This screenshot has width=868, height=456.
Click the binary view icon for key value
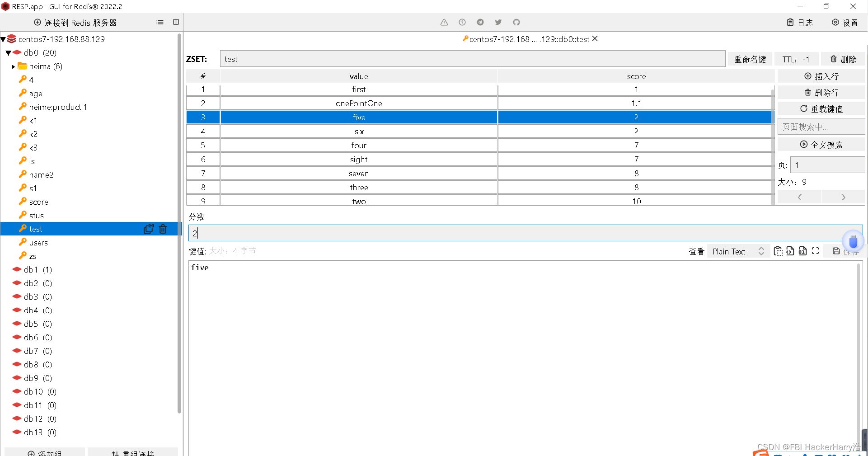803,251
